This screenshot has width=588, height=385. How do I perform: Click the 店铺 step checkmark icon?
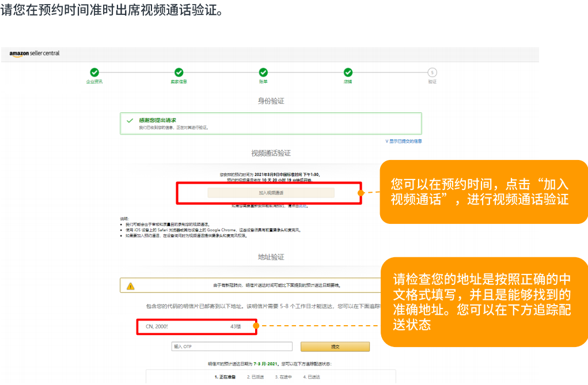pos(348,73)
